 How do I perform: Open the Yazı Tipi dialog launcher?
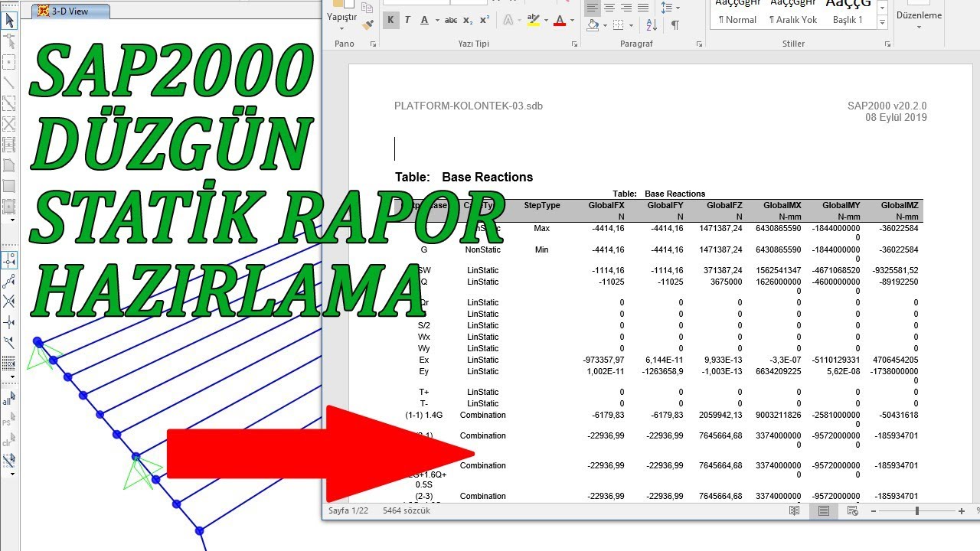pyautogui.click(x=575, y=44)
